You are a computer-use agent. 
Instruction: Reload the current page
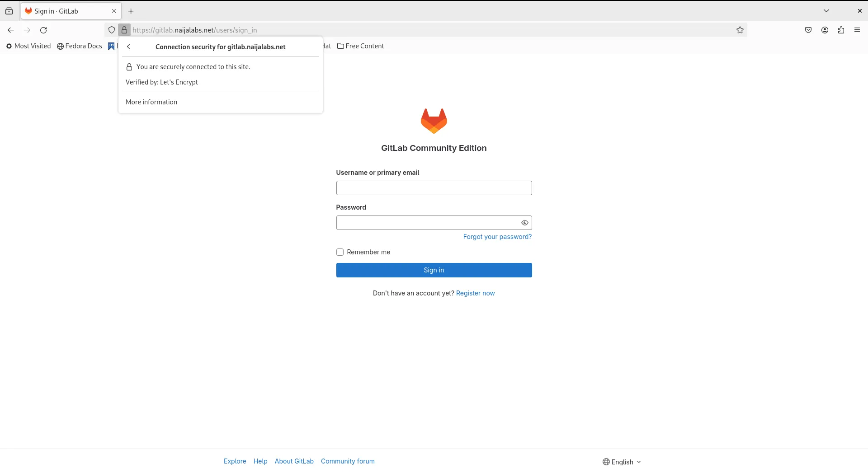point(43,30)
